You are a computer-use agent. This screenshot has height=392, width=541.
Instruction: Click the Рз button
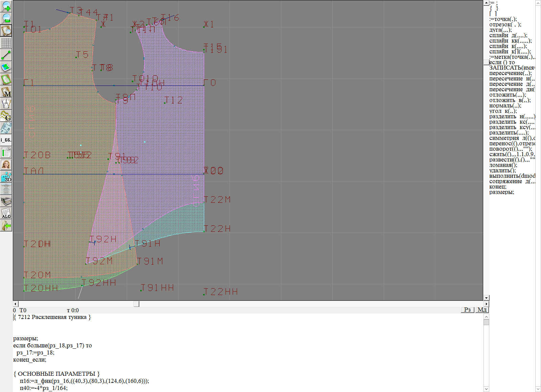(467, 310)
